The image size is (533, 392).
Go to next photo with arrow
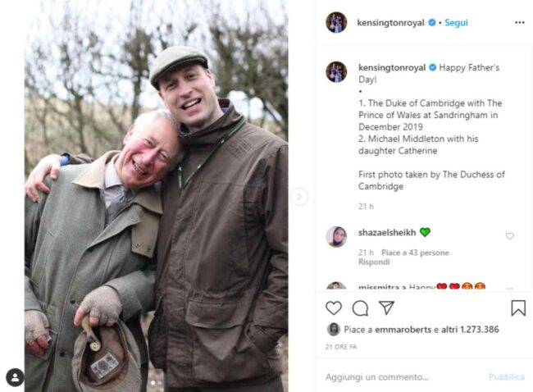(x=299, y=196)
